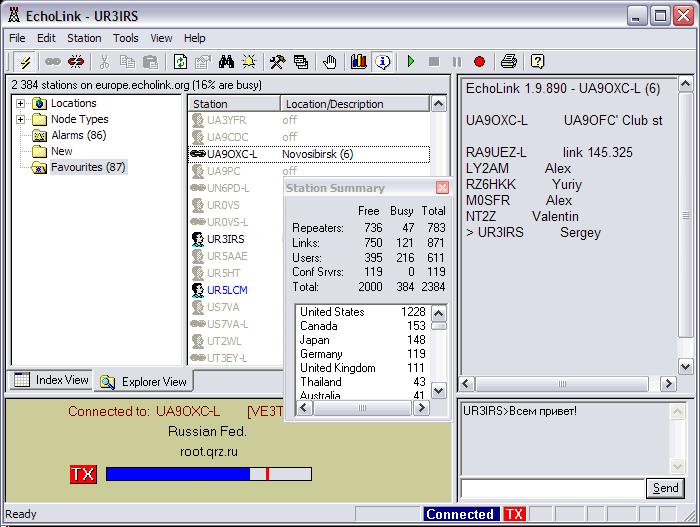Select station UA3YFR in list
This screenshot has height=527, width=700.
coord(226,120)
